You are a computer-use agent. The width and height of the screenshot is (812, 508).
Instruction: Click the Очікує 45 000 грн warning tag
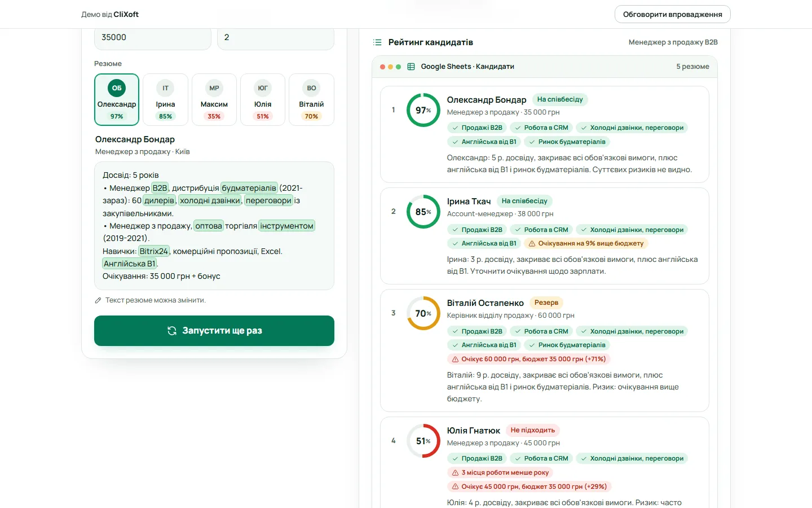[x=529, y=487]
